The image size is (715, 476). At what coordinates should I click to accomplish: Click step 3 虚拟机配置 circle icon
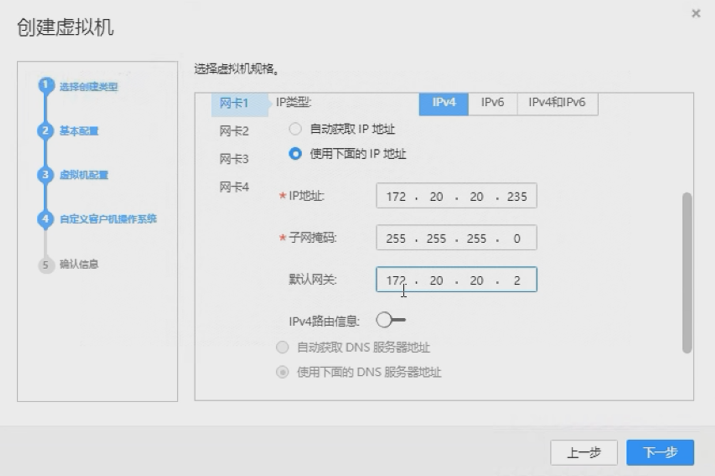coord(45,175)
